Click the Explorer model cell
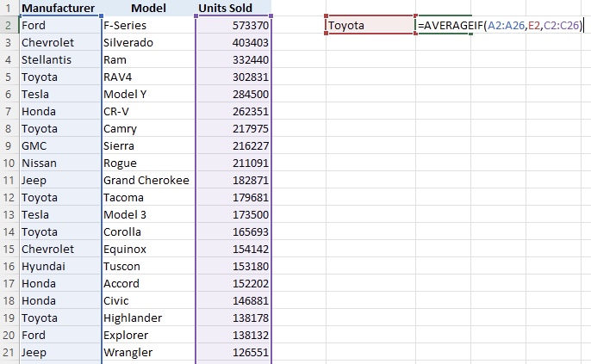591x364 pixels. click(148, 335)
